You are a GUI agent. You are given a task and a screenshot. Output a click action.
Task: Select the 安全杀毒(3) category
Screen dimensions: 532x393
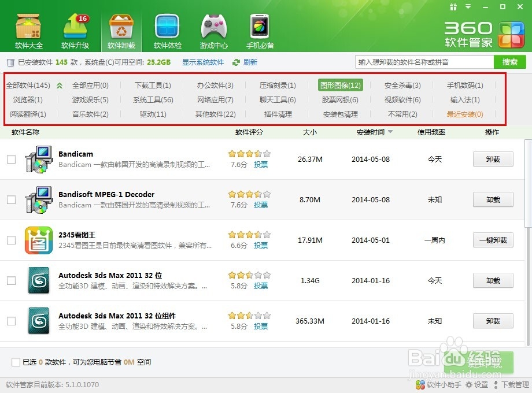point(402,86)
